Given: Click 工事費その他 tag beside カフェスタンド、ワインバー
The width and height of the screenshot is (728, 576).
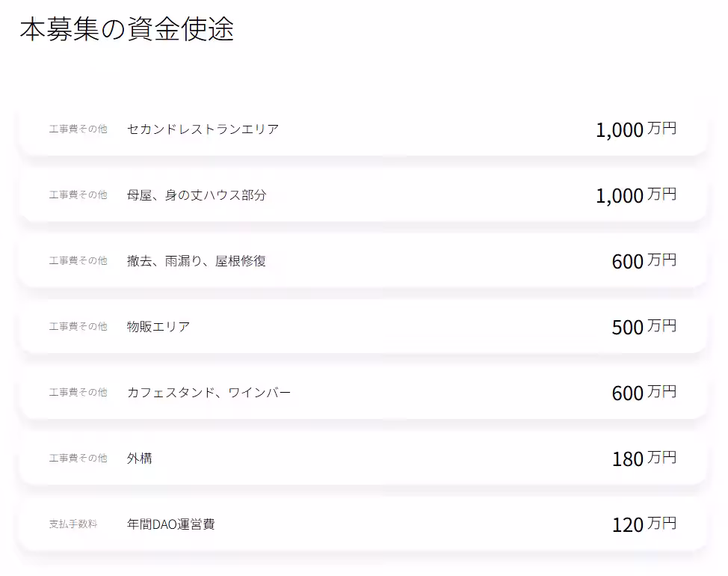Looking at the screenshot, I should coord(78,393).
